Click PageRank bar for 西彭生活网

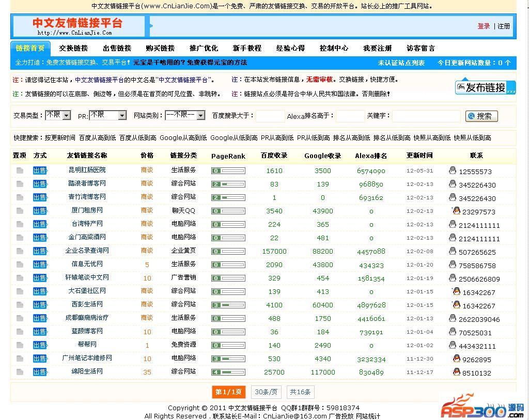point(228,305)
